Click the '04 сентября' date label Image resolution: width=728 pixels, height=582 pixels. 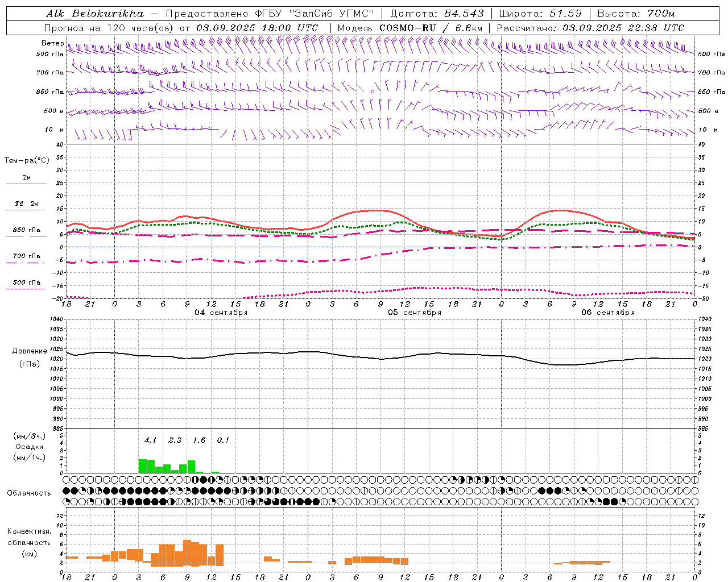[221, 312]
